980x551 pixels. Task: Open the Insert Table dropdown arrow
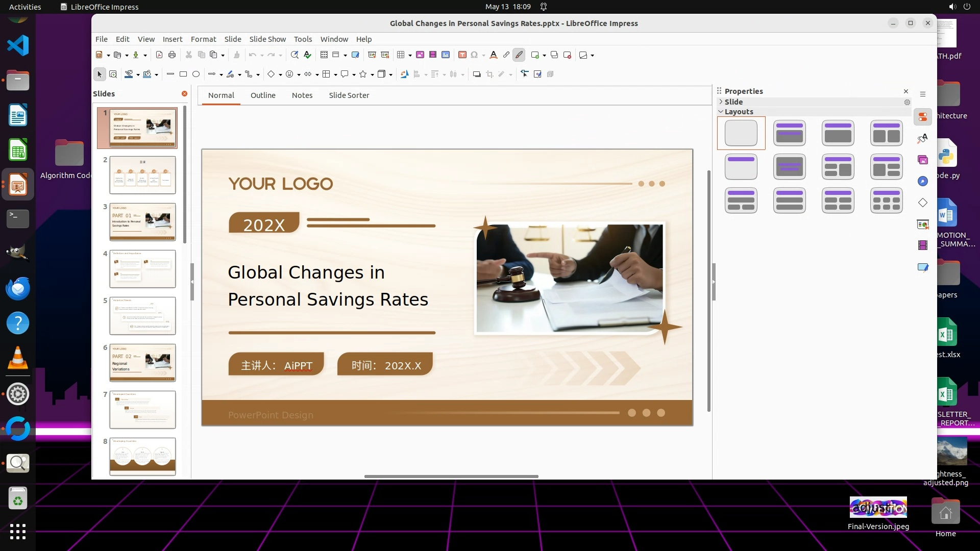pos(410,55)
